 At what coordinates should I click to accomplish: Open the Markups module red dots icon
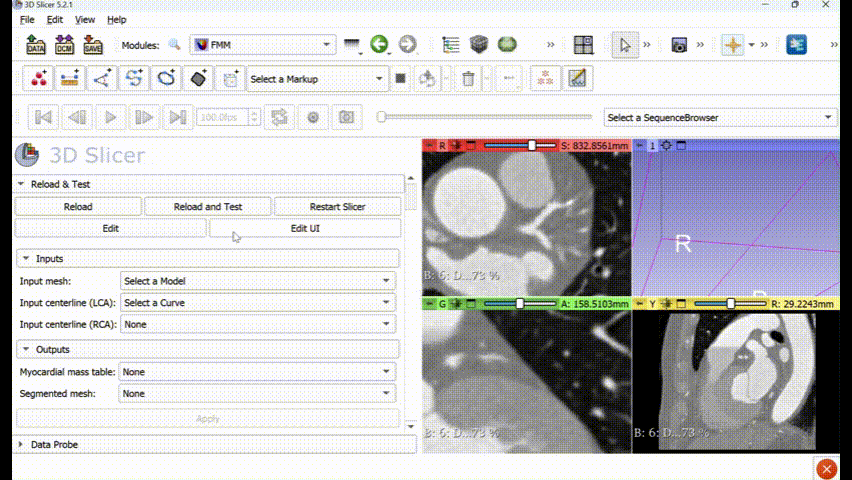(545, 79)
